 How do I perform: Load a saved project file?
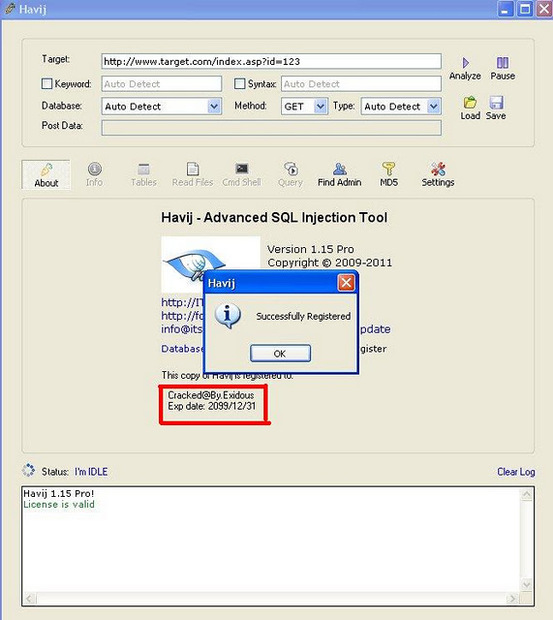(470, 108)
